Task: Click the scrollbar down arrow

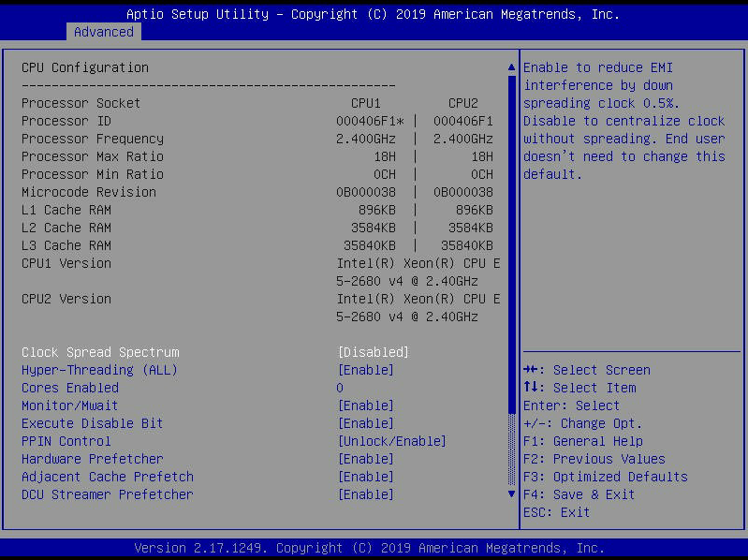Action: tap(511, 494)
